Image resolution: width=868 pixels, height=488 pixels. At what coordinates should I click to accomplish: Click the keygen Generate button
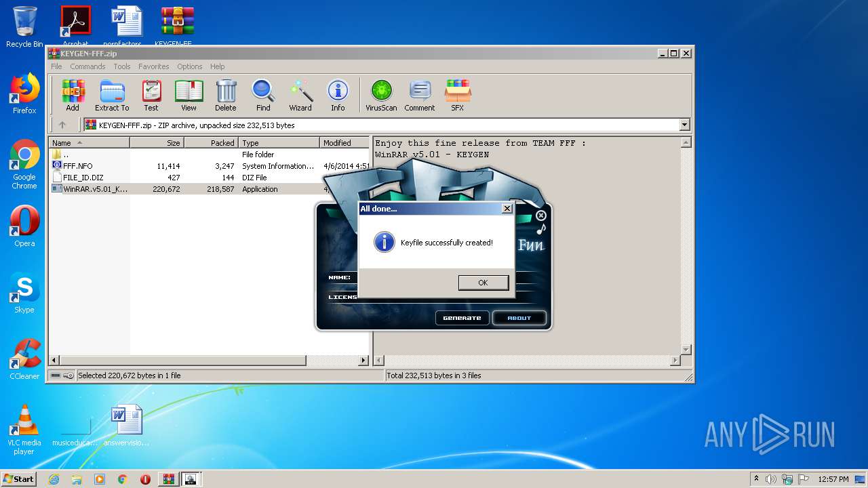click(x=462, y=318)
